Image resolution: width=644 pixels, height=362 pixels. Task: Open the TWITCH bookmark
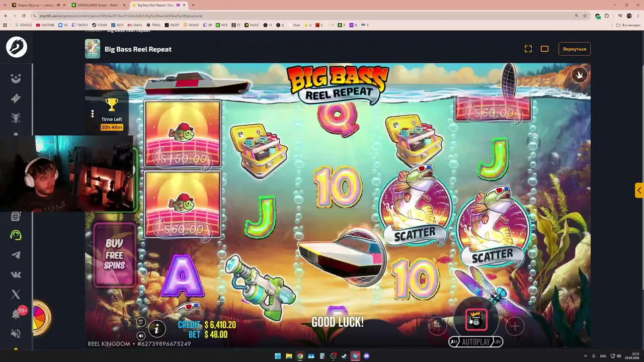click(x=79, y=25)
